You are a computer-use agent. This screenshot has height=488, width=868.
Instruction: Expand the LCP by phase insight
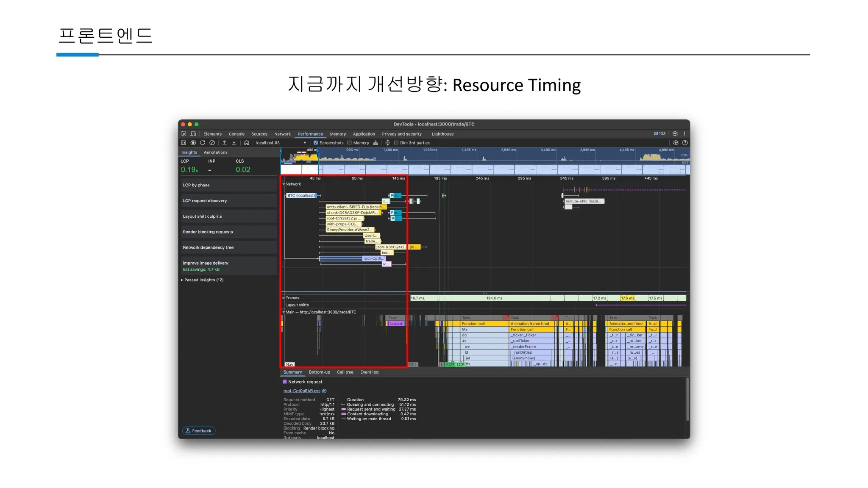(229, 185)
